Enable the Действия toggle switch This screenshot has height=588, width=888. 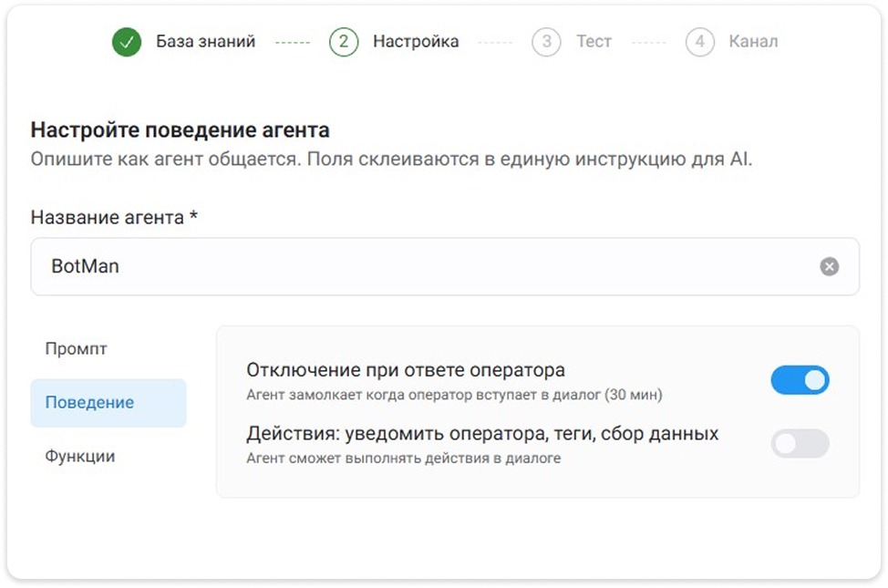800,444
